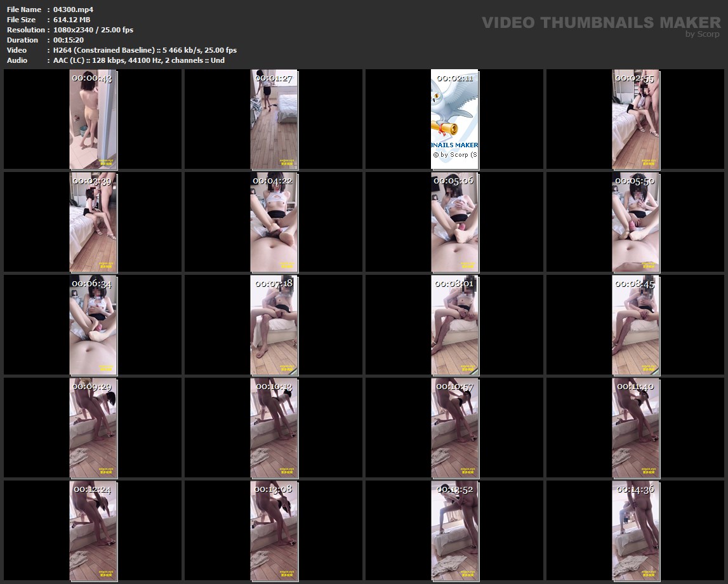Select the last frame at 00:14:36
This screenshot has width=728, height=584.
635,531
